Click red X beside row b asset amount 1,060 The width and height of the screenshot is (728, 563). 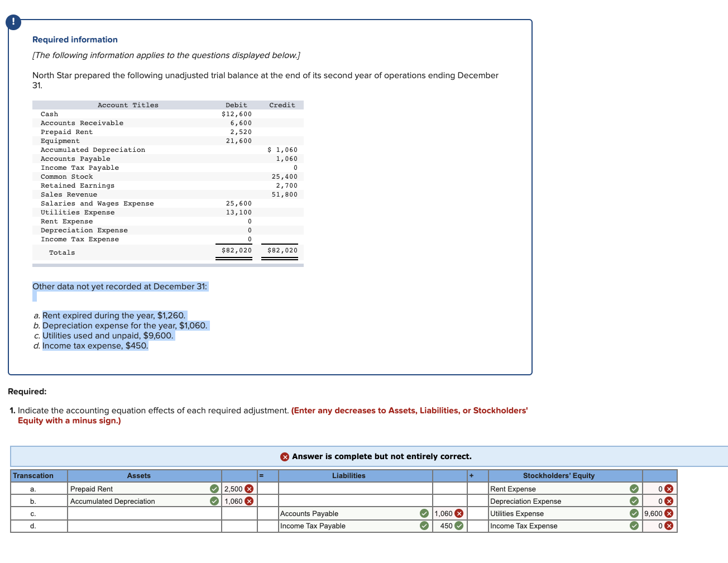[x=249, y=501]
